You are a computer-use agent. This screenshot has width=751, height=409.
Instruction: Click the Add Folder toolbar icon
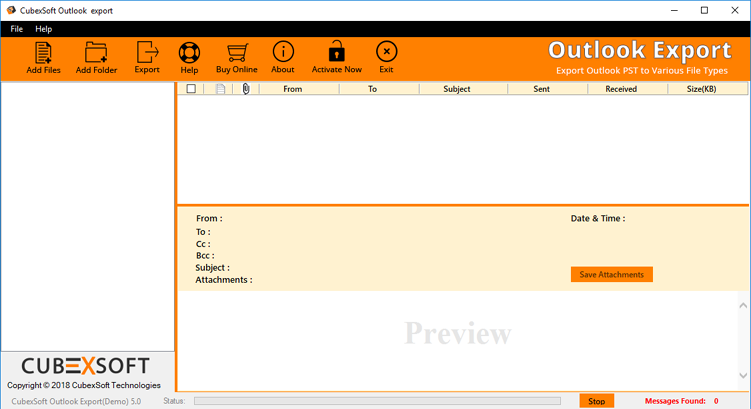point(96,53)
